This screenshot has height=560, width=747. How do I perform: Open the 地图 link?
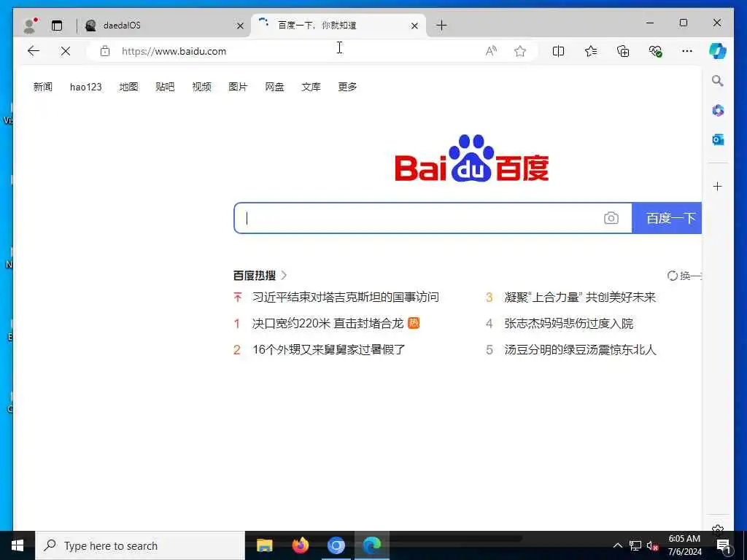(x=128, y=87)
